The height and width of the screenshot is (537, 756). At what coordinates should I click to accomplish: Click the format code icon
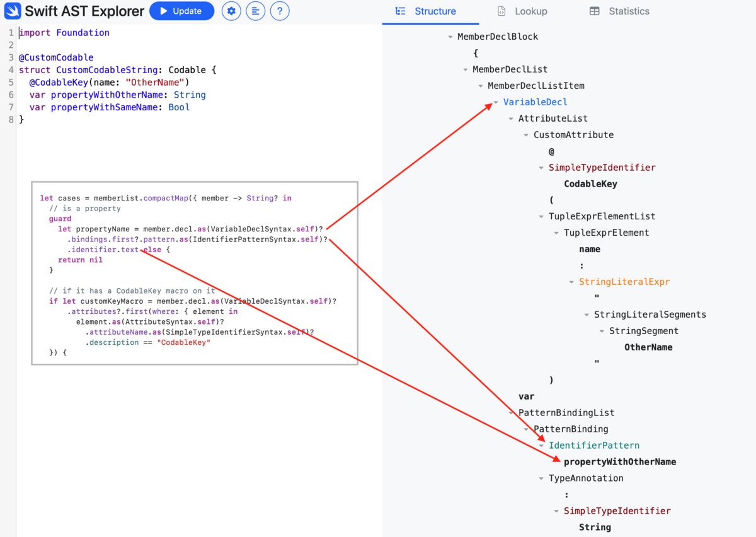[255, 11]
